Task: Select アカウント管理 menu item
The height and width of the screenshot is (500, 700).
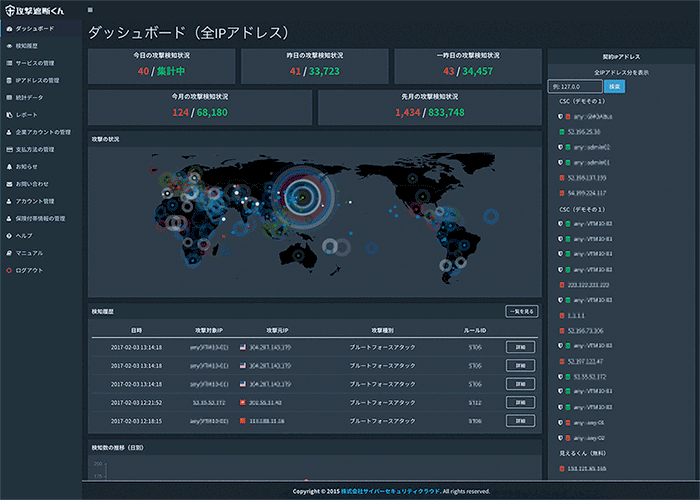Action: (x=35, y=201)
